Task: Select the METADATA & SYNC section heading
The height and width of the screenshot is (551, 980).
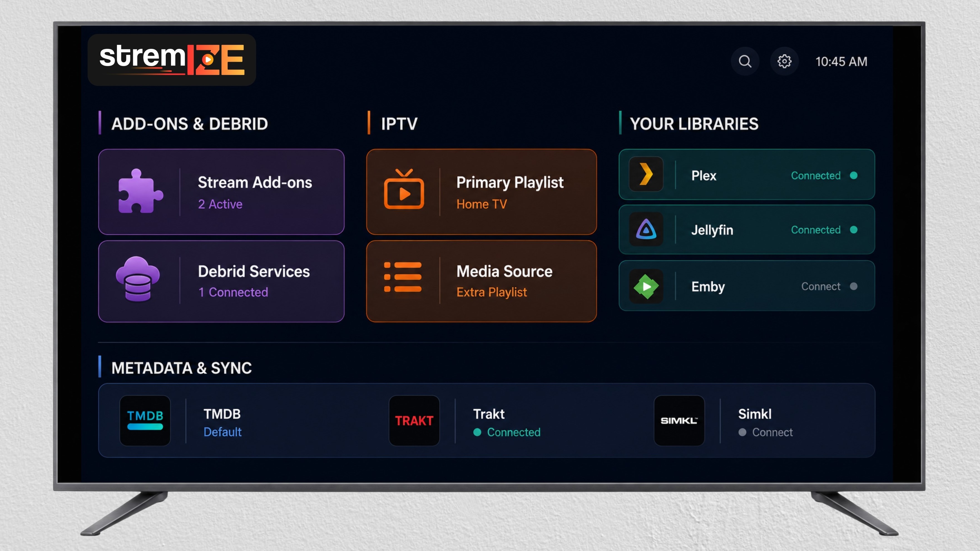Action: click(x=182, y=368)
